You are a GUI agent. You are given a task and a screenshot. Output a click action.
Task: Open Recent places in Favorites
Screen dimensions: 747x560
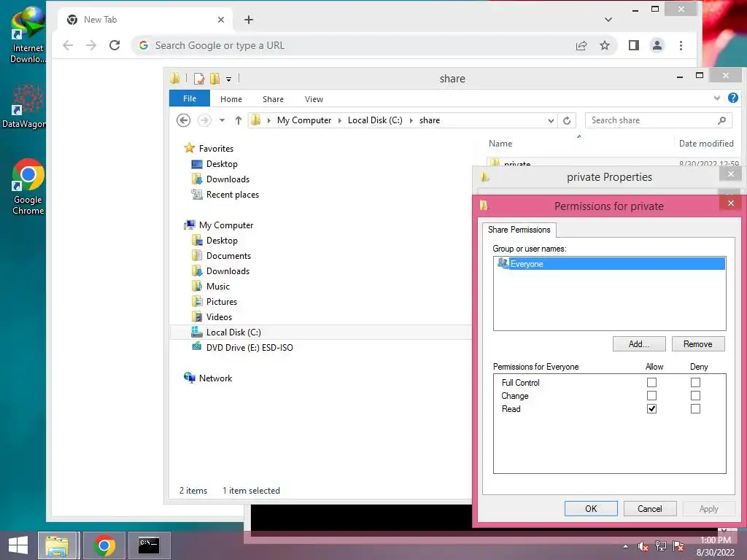(x=225, y=194)
